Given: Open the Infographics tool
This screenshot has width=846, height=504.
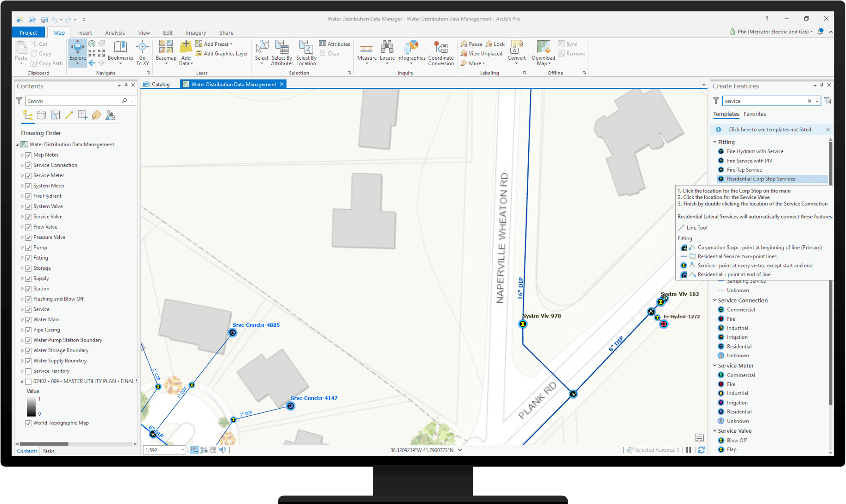Looking at the screenshot, I should [411, 51].
